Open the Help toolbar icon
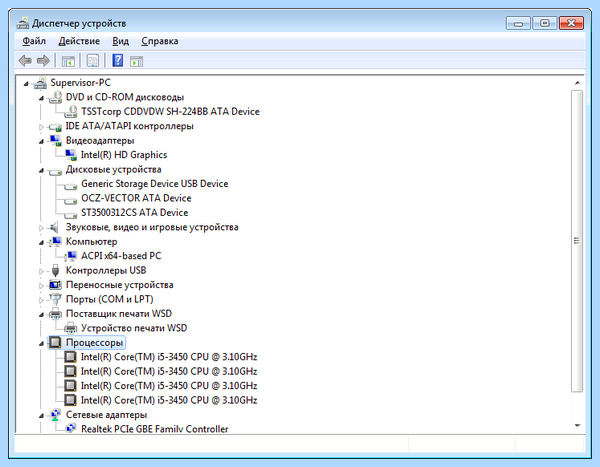This screenshot has width=600, height=467. click(118, 60)
